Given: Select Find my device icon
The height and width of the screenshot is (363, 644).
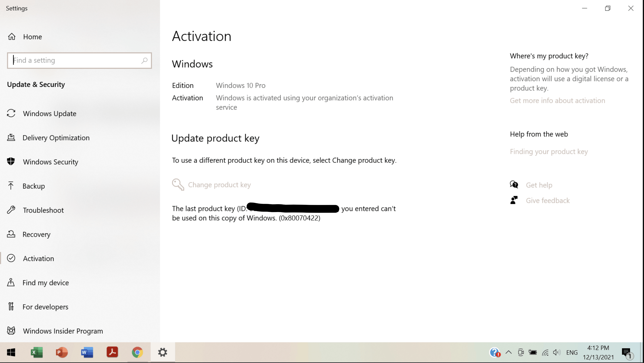Looking at the screenshot, I should [x=11, y=282].
